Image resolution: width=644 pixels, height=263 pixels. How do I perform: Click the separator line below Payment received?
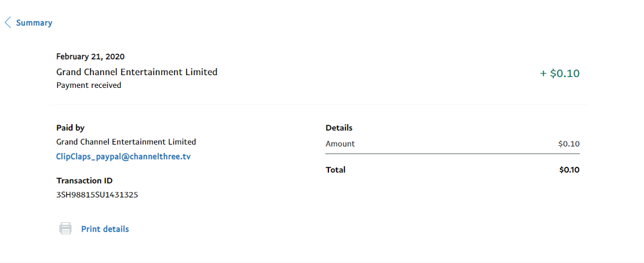pos(318,104)
